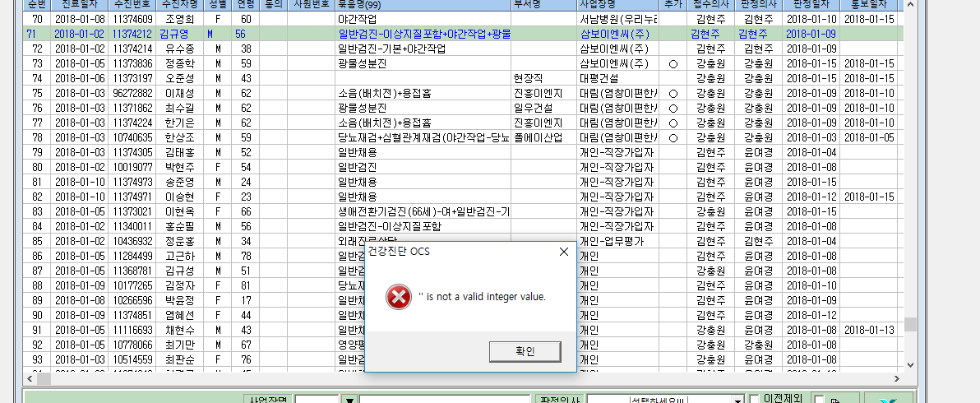980x403 pixels.
Task: Click the 확인 button in the error dialog
Action: tap(525, 352)
